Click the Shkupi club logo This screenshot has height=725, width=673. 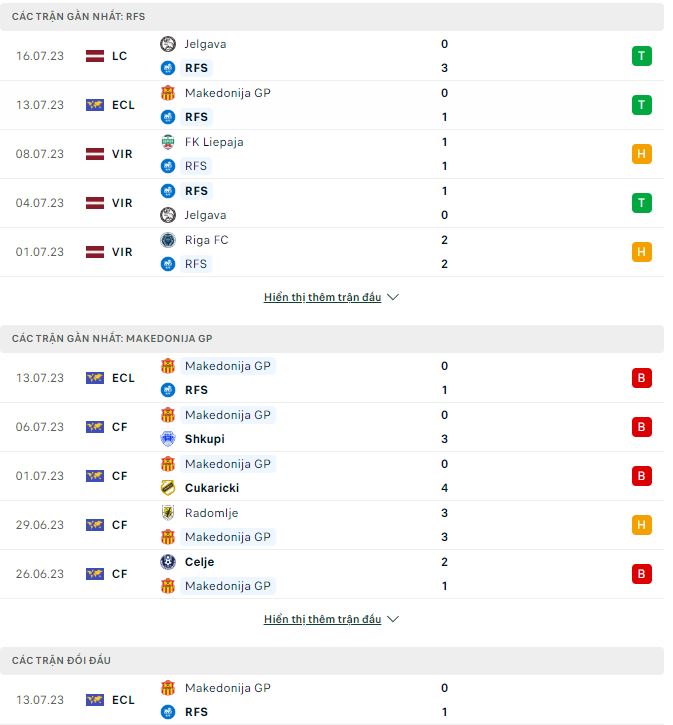point(168,439)
